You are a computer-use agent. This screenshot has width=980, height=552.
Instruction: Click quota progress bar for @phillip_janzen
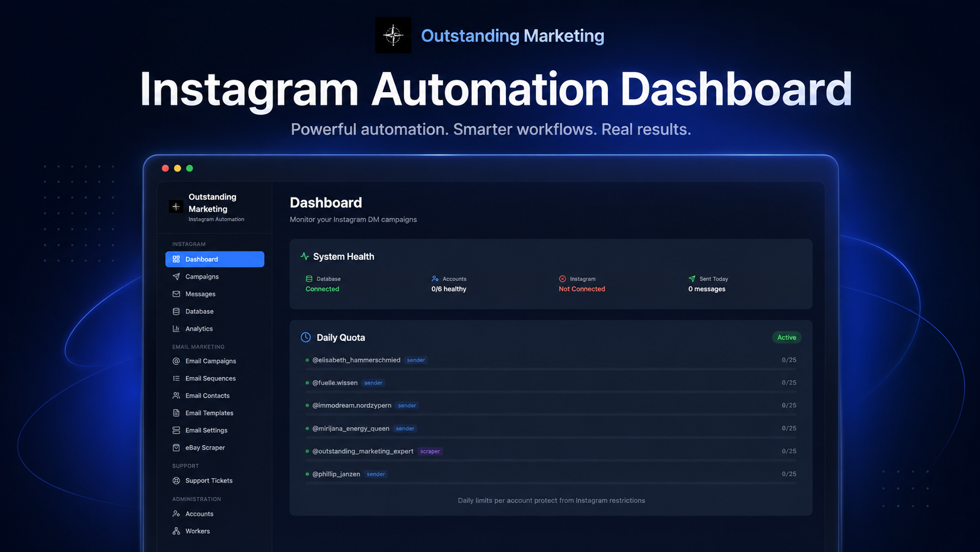point(551,483)
